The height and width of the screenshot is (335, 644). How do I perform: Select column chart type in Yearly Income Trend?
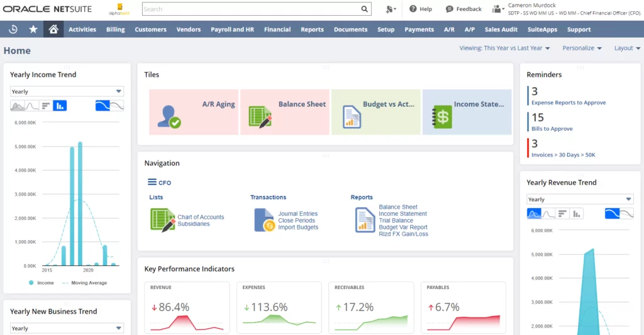point(60,106)
